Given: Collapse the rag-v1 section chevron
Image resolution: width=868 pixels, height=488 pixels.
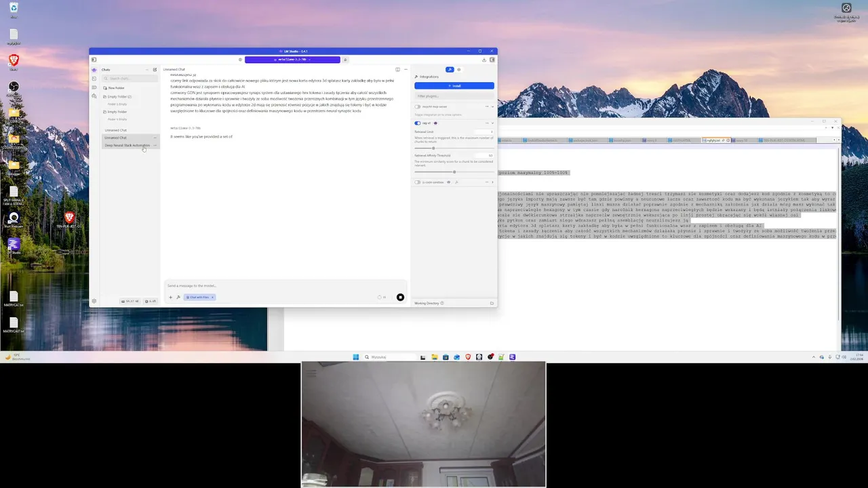Looking at the screenshot, I should pyautogui.click(x=492, y=123).
